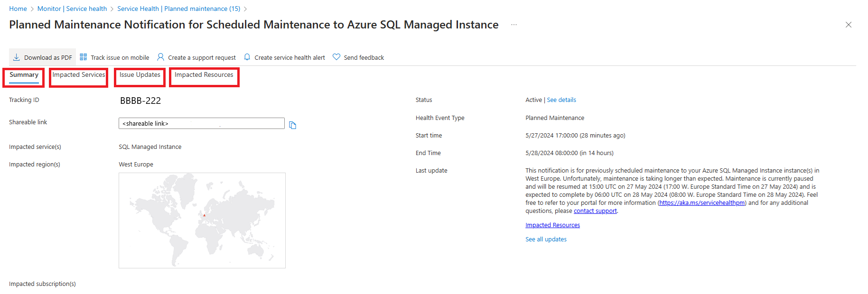Copy the shareable link with copy icon

click(293, 125)
